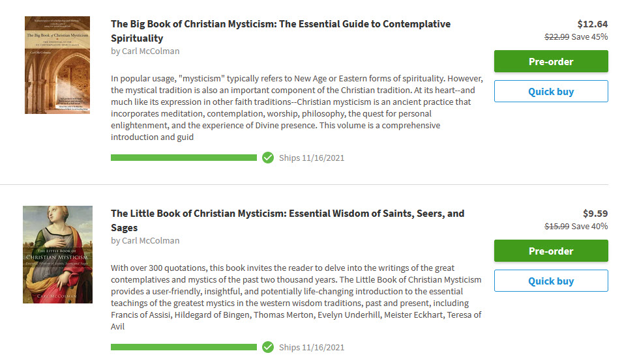Click the green checkmark icon for Little Book shipping
The height and width of the screenshot is (364, 622).
(268, 347)
